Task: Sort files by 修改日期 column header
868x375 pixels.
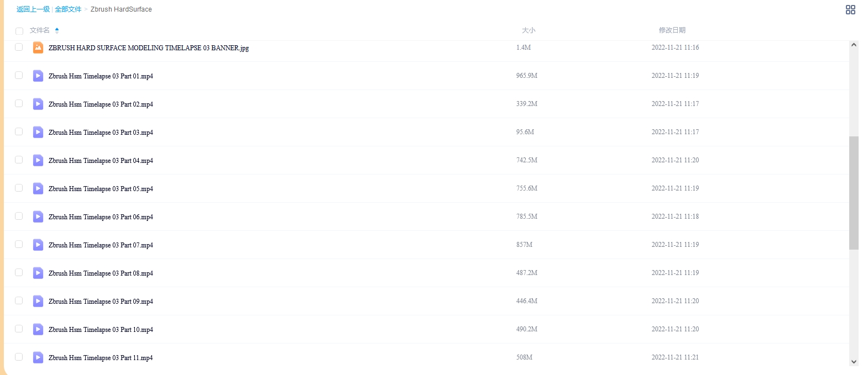Action: click(x=672, y=30)
